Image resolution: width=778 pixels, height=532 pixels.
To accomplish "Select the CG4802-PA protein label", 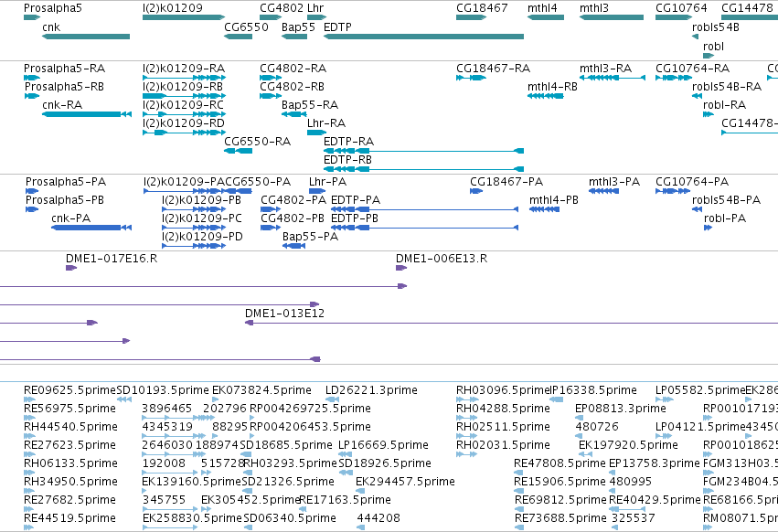I will [293, 200].
